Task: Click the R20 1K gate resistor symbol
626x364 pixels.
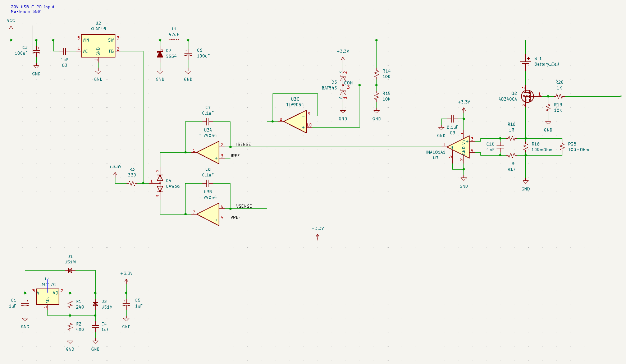Action: tap(559, 96)
